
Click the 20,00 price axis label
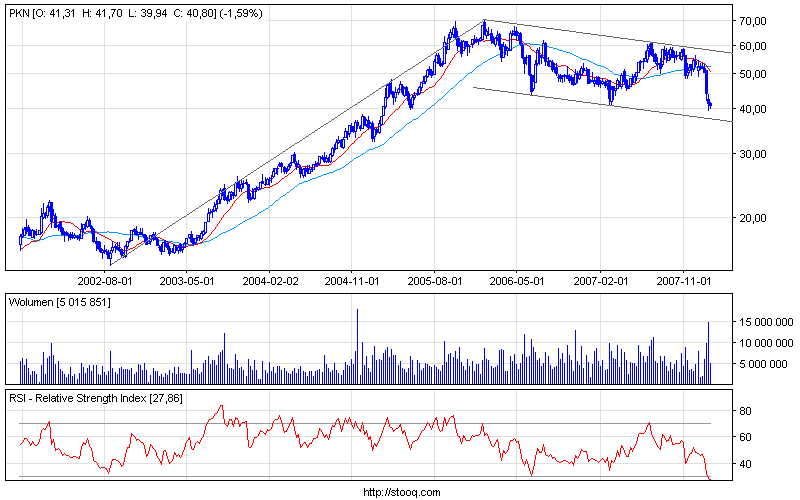pos(753,218)
